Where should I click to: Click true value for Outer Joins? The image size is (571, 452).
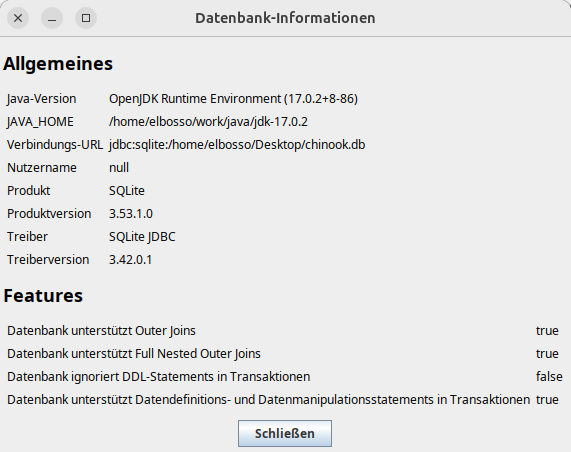547,330
